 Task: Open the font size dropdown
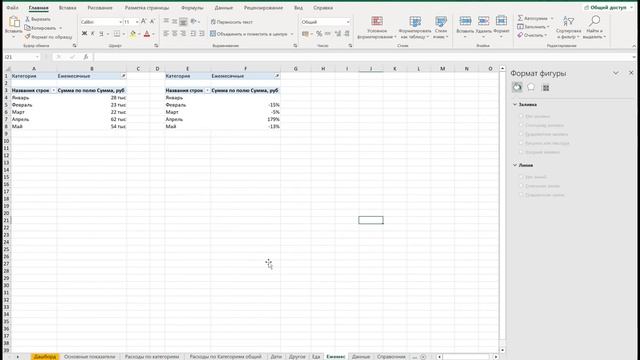point(137,22)
